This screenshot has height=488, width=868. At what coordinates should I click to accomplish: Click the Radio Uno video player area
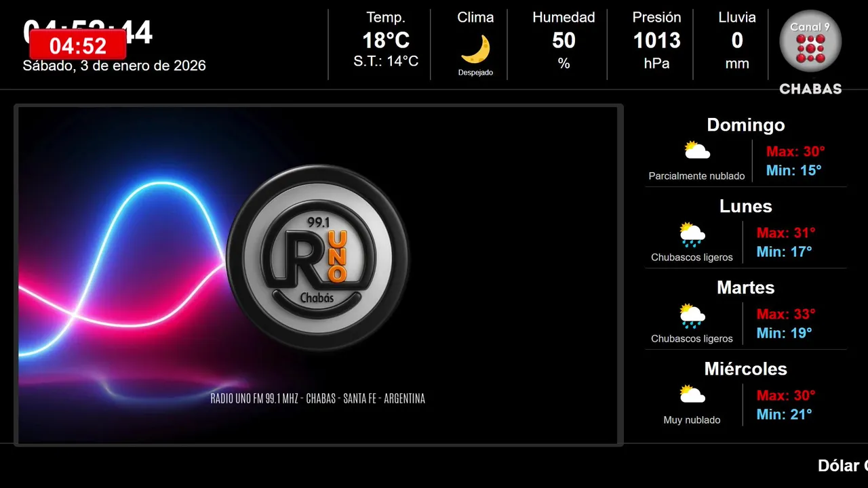(x=318, y=274)
